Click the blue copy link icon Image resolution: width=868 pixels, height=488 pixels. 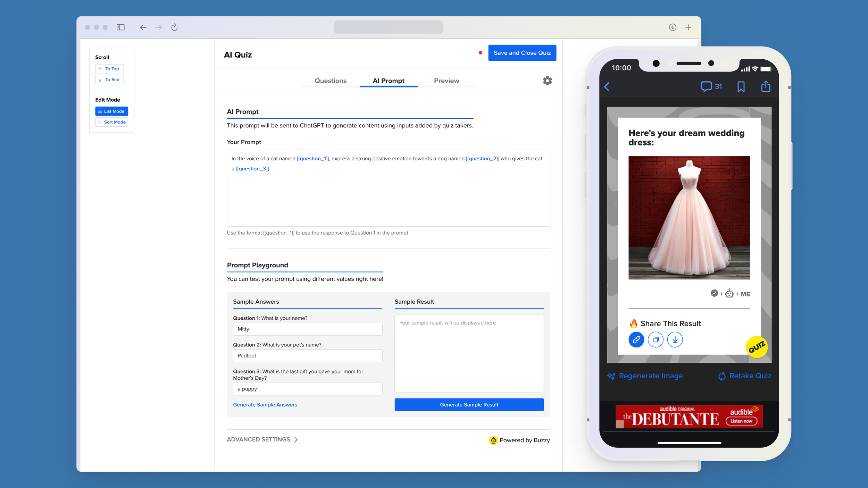click(636, 339)
